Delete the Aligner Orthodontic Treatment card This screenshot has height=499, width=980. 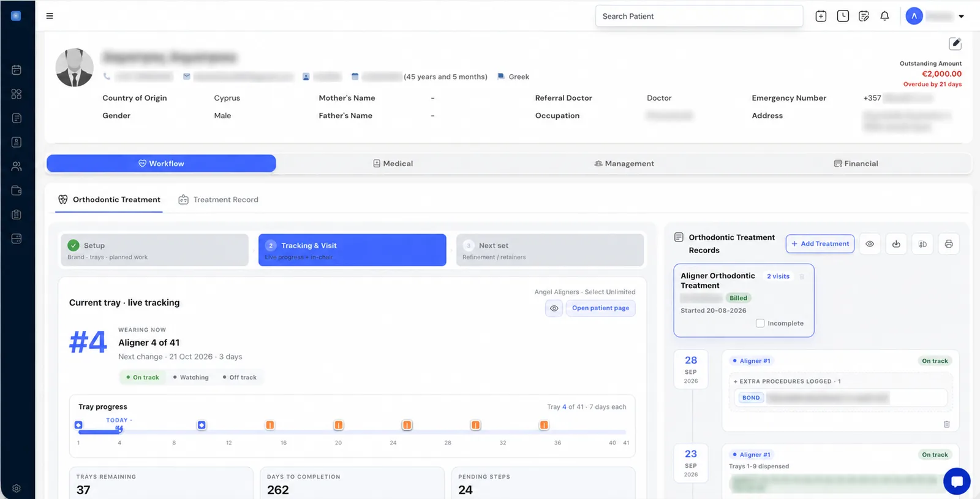pyautogui.click(x=802, y=276)
